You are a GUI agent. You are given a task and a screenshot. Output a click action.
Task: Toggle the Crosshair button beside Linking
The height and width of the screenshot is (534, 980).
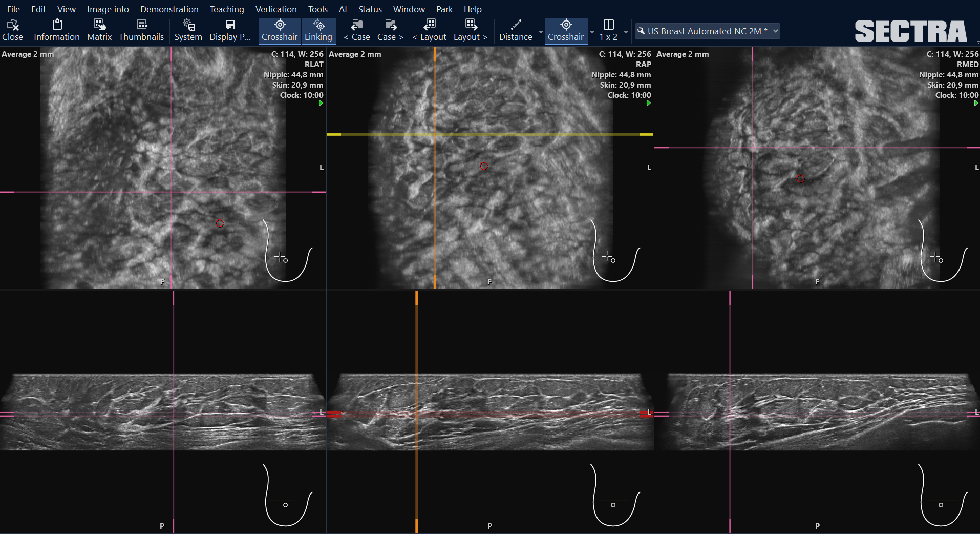[279, 30]
